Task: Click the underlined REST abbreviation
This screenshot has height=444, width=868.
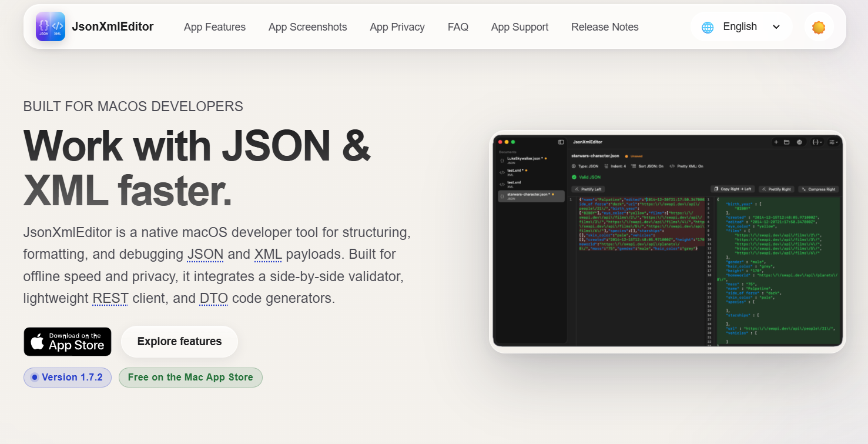Action: (110, 298)
